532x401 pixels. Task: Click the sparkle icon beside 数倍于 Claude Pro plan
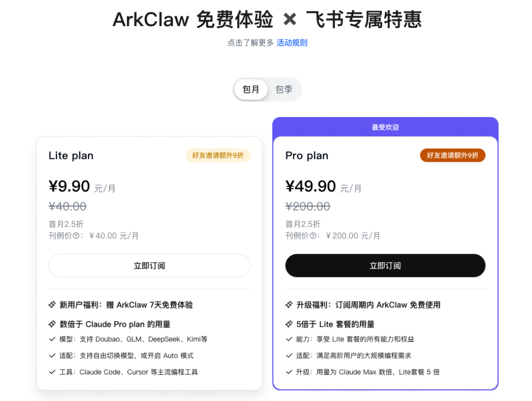(52, 324)
